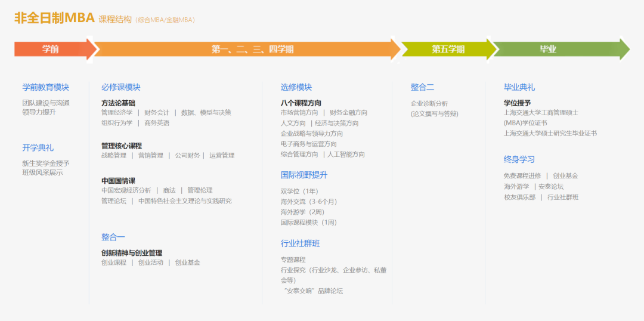Select the 行业社群班 heading
This screenshot has width=644, height=321.
click(x=301, y=243)
